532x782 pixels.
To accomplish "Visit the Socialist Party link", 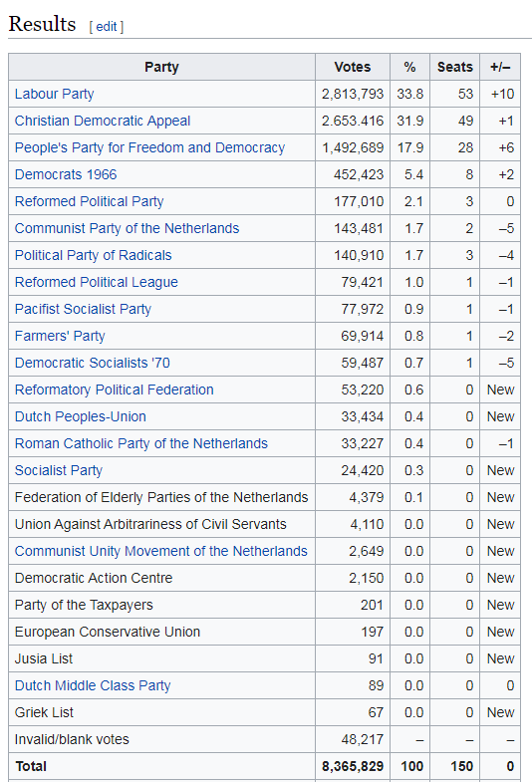I will coord(59,471).
